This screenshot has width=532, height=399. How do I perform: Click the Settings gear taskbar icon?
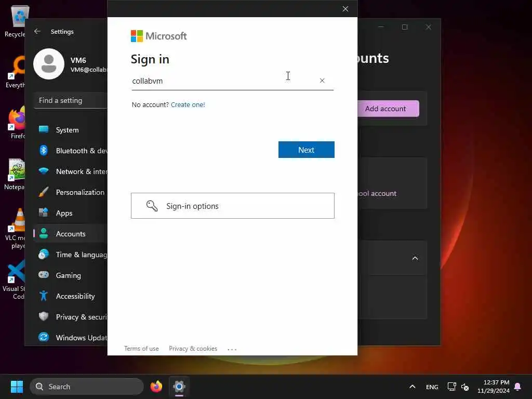179,387
